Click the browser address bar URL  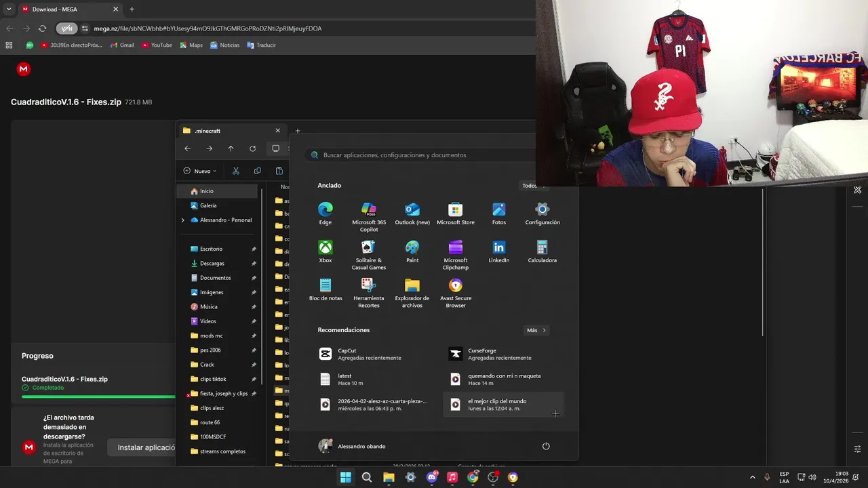208,28
